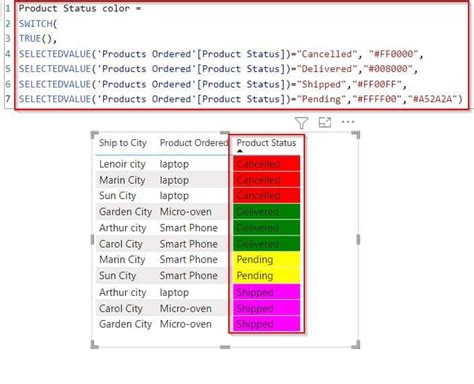
Task: Click Cancelled cell in Marin City laptop row
Action: tap(266, 180)
